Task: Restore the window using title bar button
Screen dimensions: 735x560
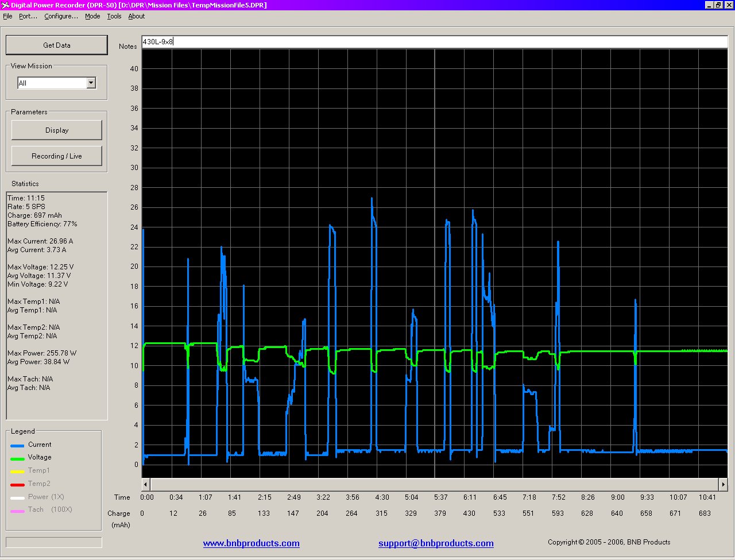Action: [x=718, y=5]
